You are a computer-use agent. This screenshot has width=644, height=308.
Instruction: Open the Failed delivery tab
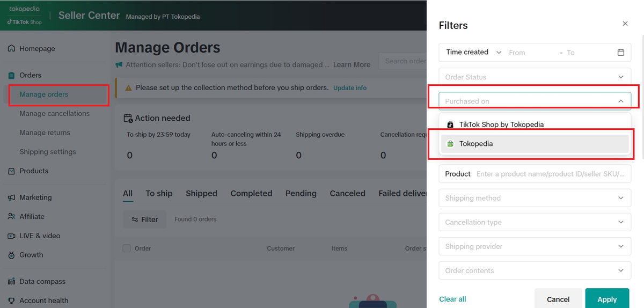tap(403, 194)
